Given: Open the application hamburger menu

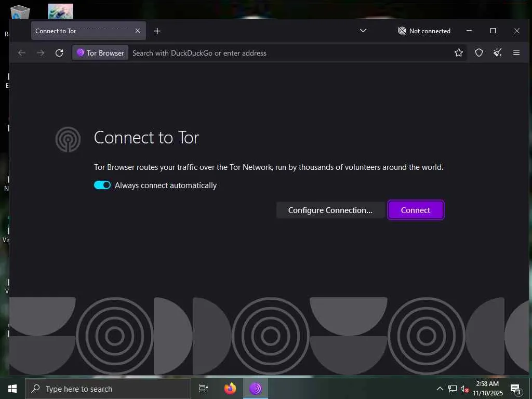Looking at the screenshot, I should coord(516,52).
